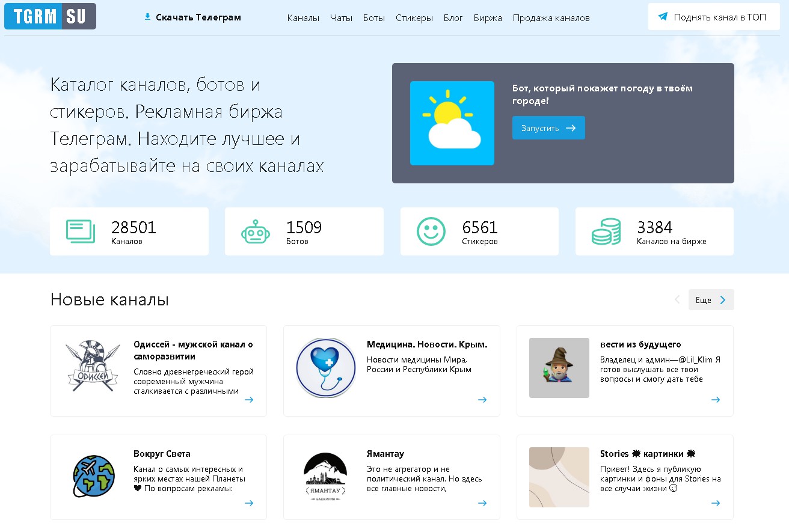Click the 1509 Ботов counter
This screenshot has width=789, height=532.
[304, 231]
